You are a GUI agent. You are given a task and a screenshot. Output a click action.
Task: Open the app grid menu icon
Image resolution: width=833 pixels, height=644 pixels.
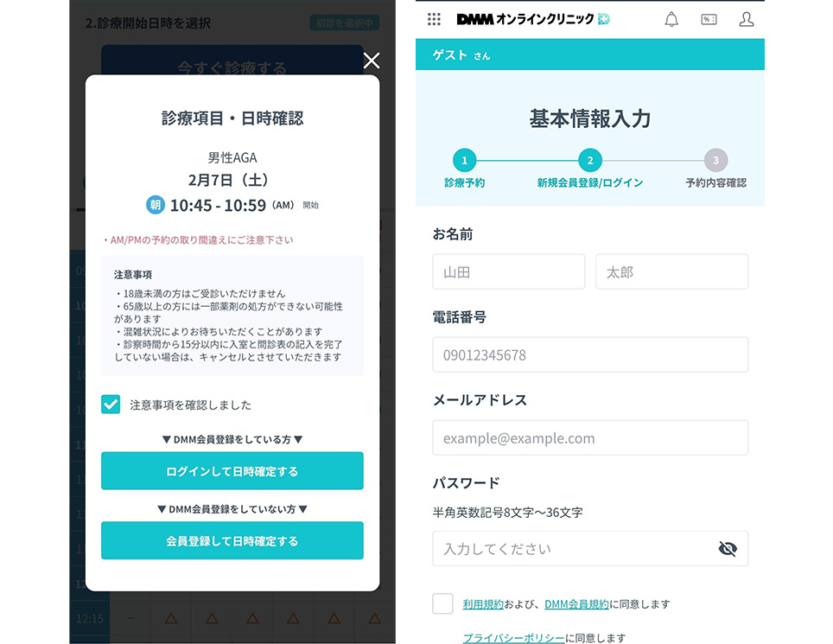coord(434,19)
